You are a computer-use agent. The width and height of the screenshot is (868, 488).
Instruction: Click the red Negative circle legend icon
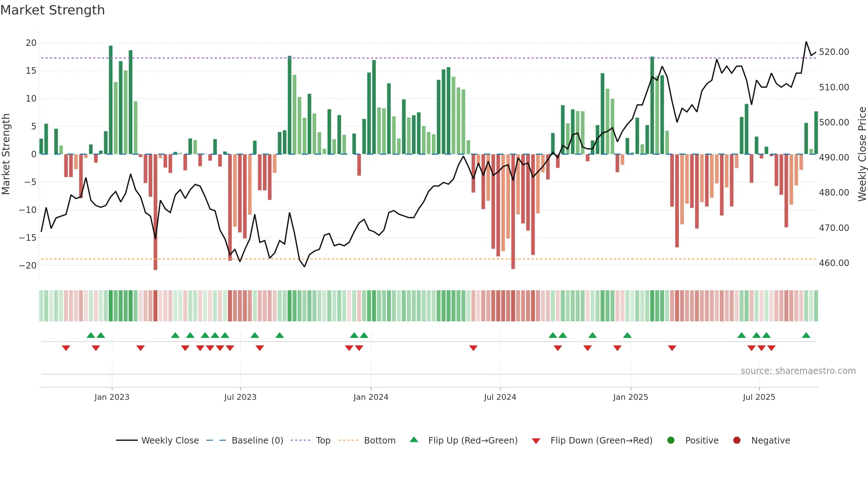click(x=737, y=440)
